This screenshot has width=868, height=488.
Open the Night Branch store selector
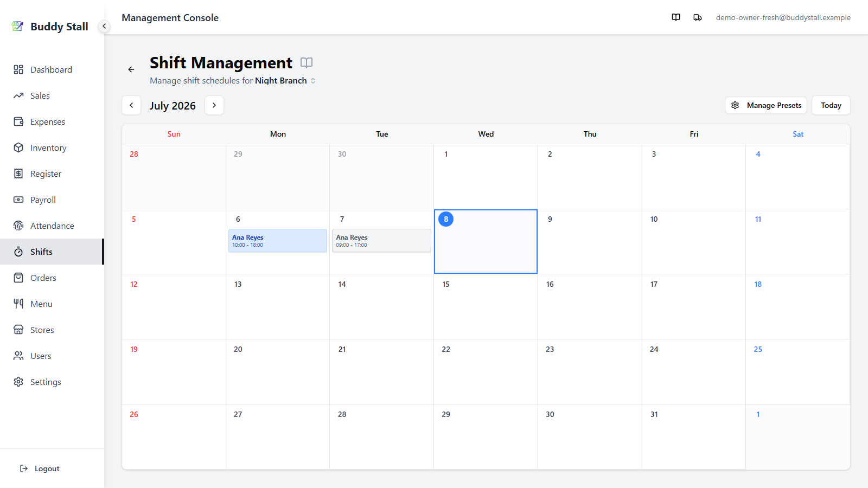285,81
